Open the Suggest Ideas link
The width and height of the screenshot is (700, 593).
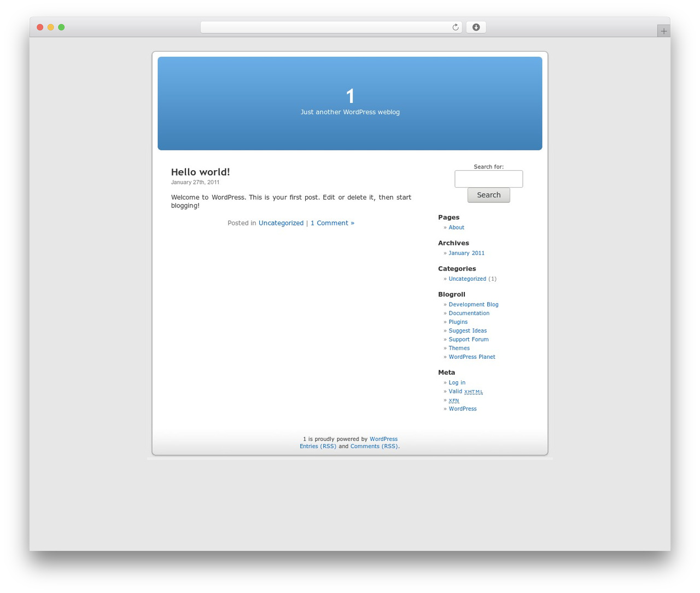click(x=468, y=331)
